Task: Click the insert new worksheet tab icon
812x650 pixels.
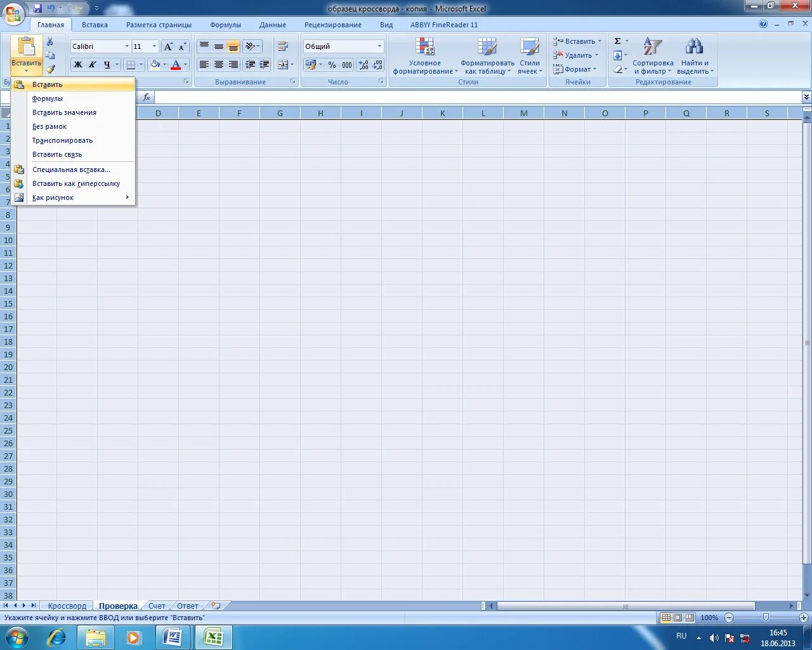Action: point(216,606)
